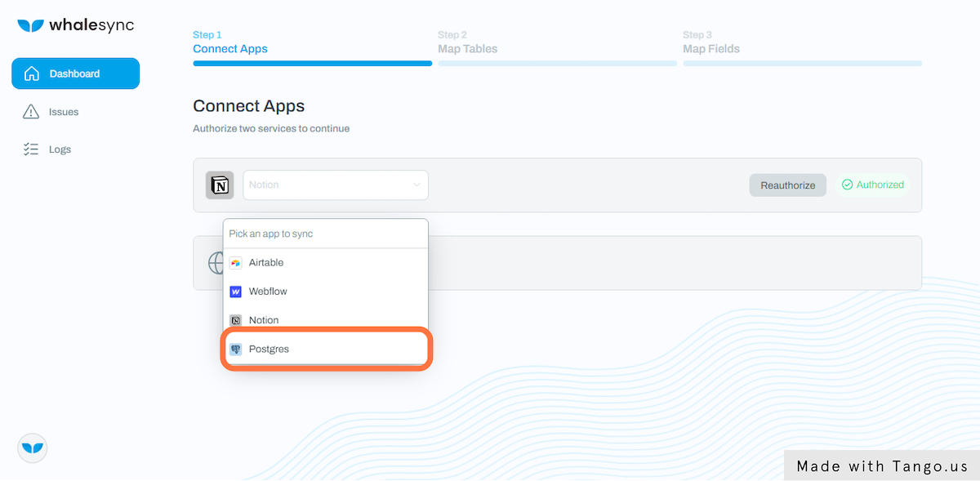The width and height of the screenshot is (980, 481).
Task: Click the Whalesync logo at top left
Action: [x=75, y=25]
